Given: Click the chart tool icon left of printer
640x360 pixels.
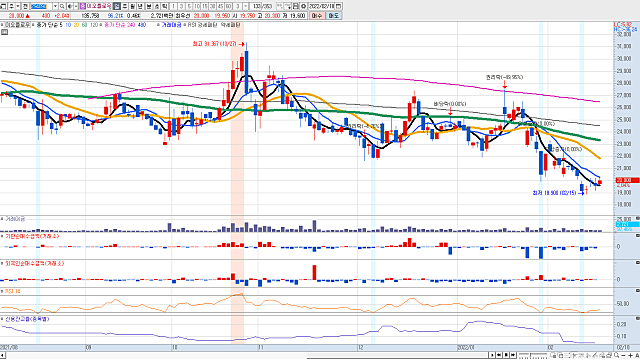Looking at the screenshot, I should pos(288,7).
